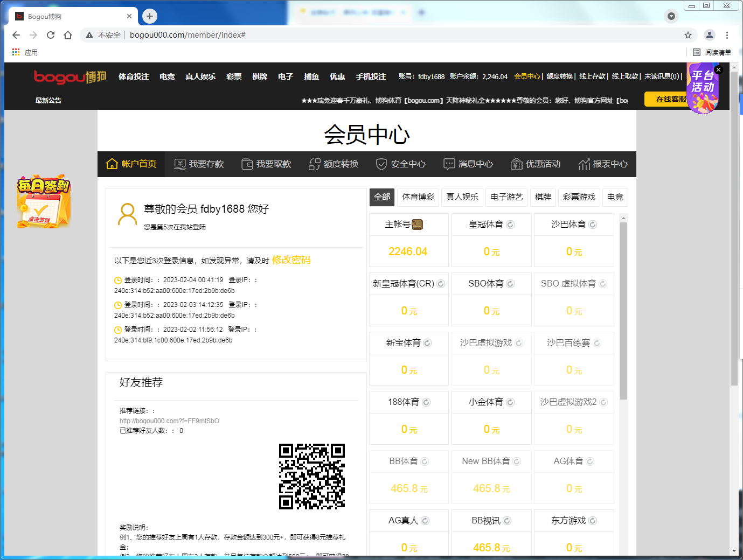
Task: Refresh the 沙巴体育 balance icon
Action: (x=593, y=225)
